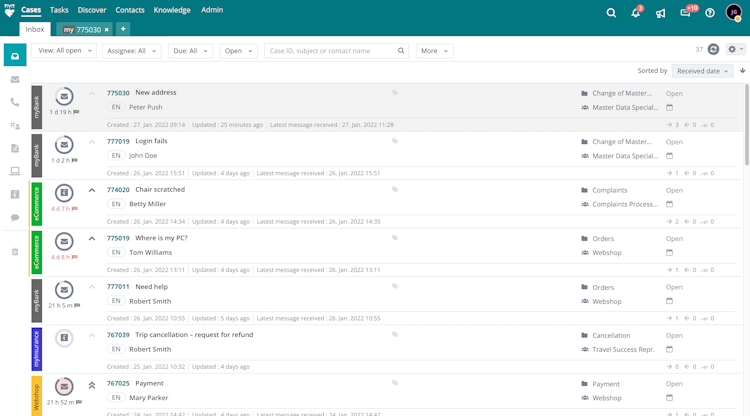Click priority arrow of Chair scratched case

[92, 190]
